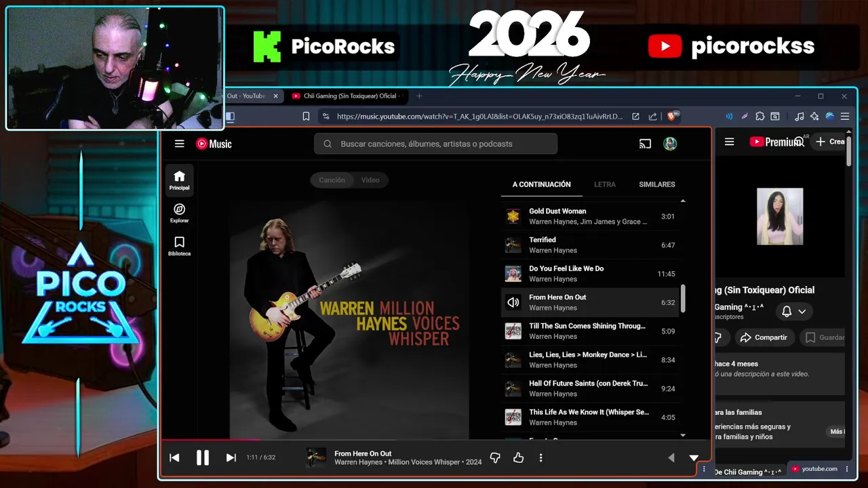Skip to previous track
Image resolution: width=868 pixels, height=488 pixels.
pyautogui.click(x=174, y=457)
